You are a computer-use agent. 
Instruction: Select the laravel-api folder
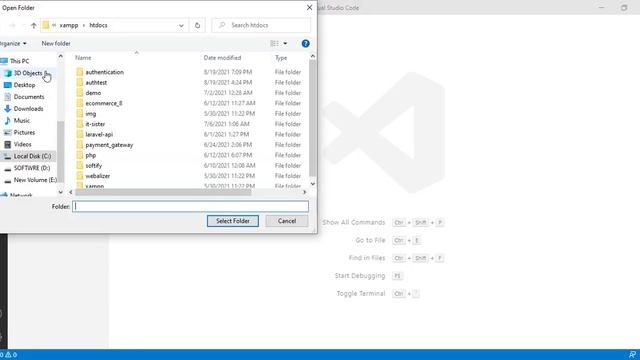99,134
